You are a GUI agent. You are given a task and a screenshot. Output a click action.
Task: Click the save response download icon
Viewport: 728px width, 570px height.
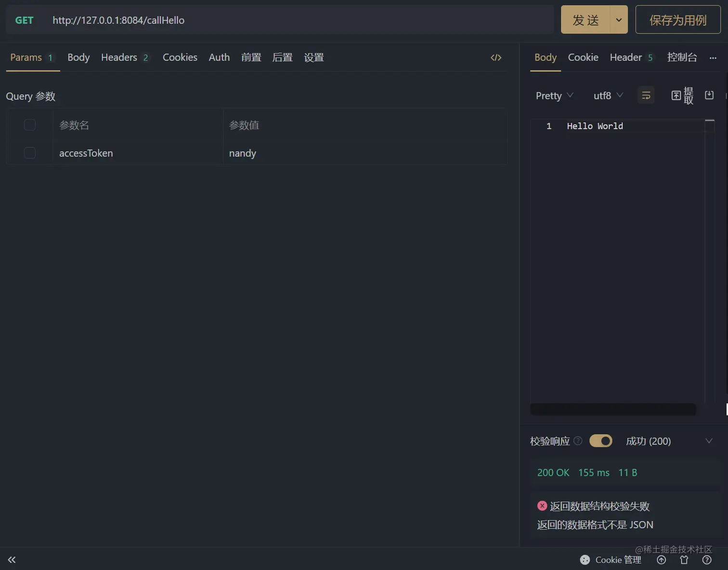(x=709, y=95)
